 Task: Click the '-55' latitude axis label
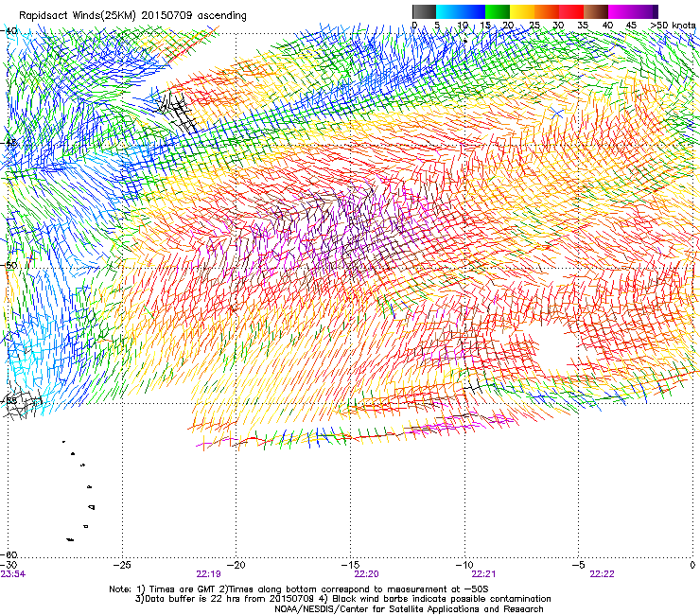(9, 400)
